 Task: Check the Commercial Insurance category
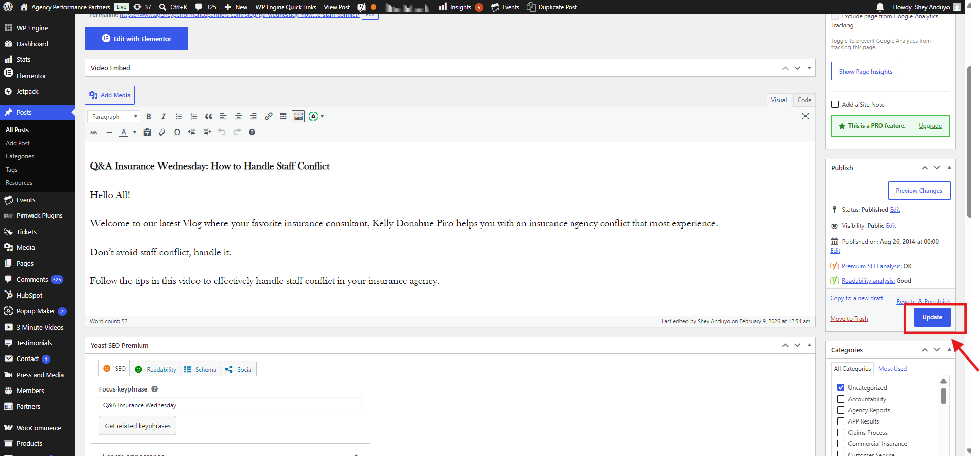[841, 444]
